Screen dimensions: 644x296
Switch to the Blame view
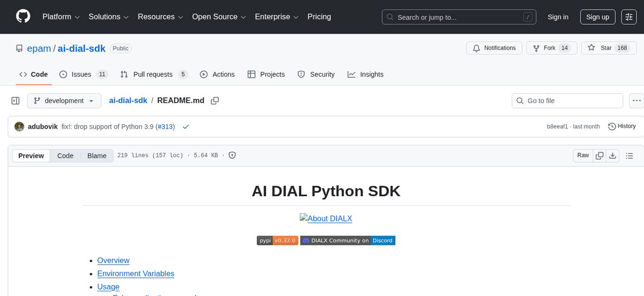97,156
